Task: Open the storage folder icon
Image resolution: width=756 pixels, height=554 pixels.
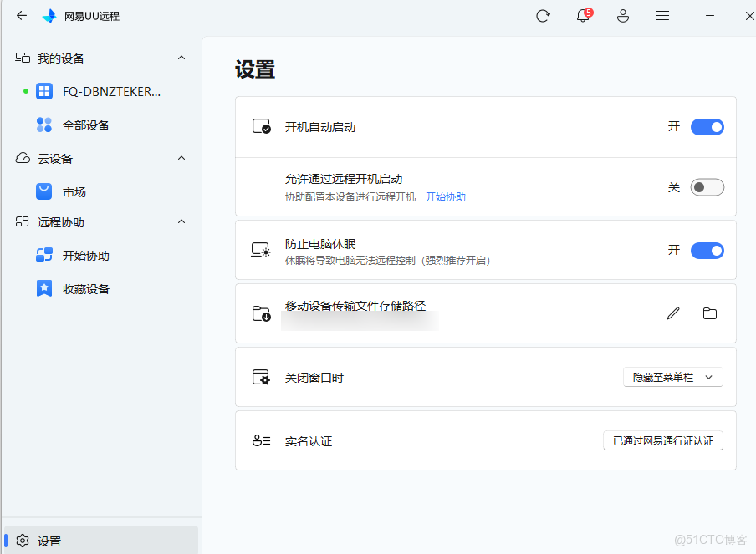Action: point(710,313)
